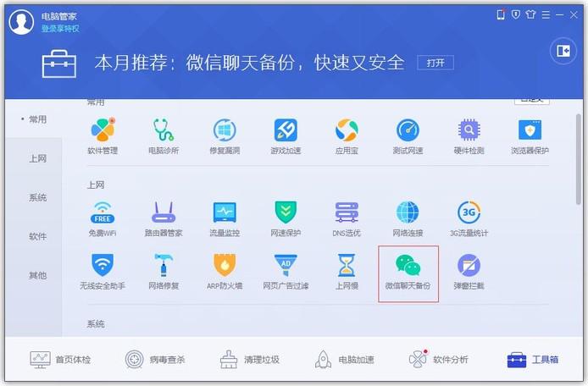The width and height of the screenshot is (588, 386).
Task: Go to the 病毒查杀 virus scan tab
Action: 155,360
